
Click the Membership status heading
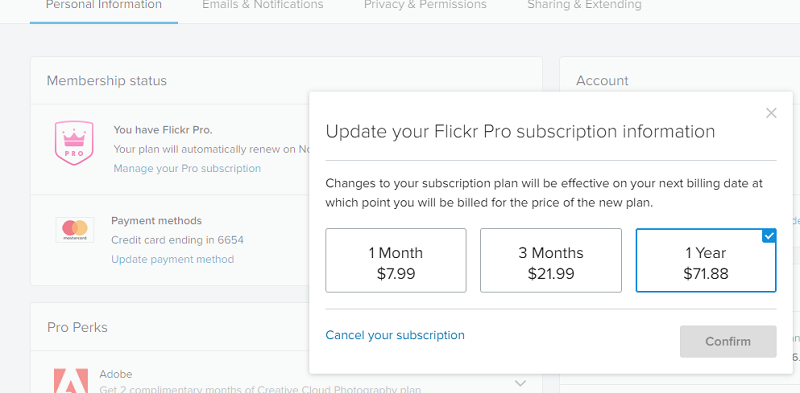click(107, 81)
